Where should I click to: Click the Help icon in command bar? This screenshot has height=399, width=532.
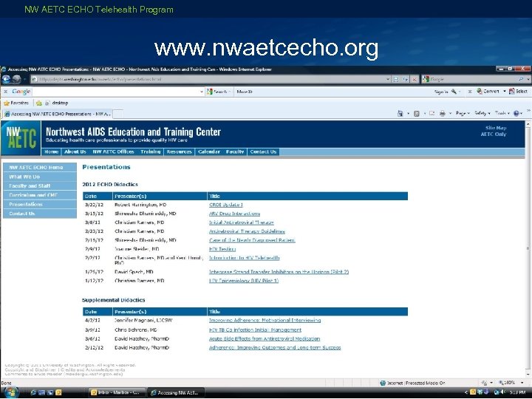[x=516, y=113]
